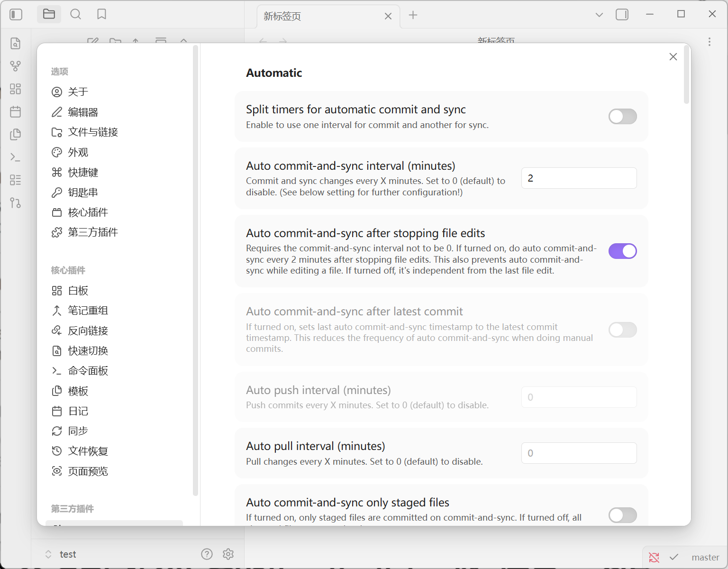
Task: Toggle Auto commit-and-sync after latest commit
Action: [623, 330]
